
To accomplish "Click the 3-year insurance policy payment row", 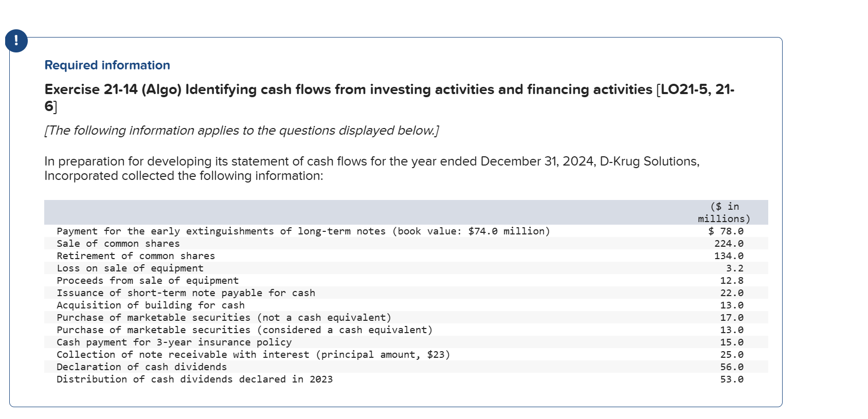I will coord(174,342).
